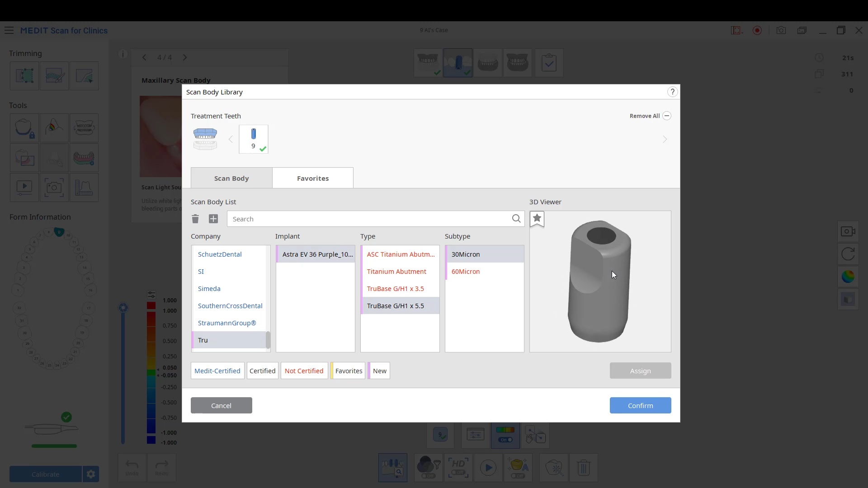The width and height of the screenshot is (868, 488).
Task: Select the occlusion scan stage icon
Action: pos(518,63)
